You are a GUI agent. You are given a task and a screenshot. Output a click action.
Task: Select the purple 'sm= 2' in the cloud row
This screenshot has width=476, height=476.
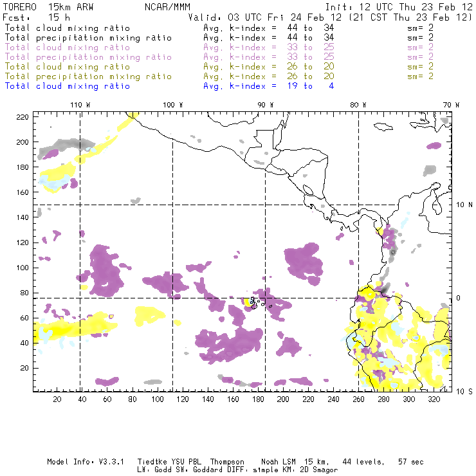(420, 48)
